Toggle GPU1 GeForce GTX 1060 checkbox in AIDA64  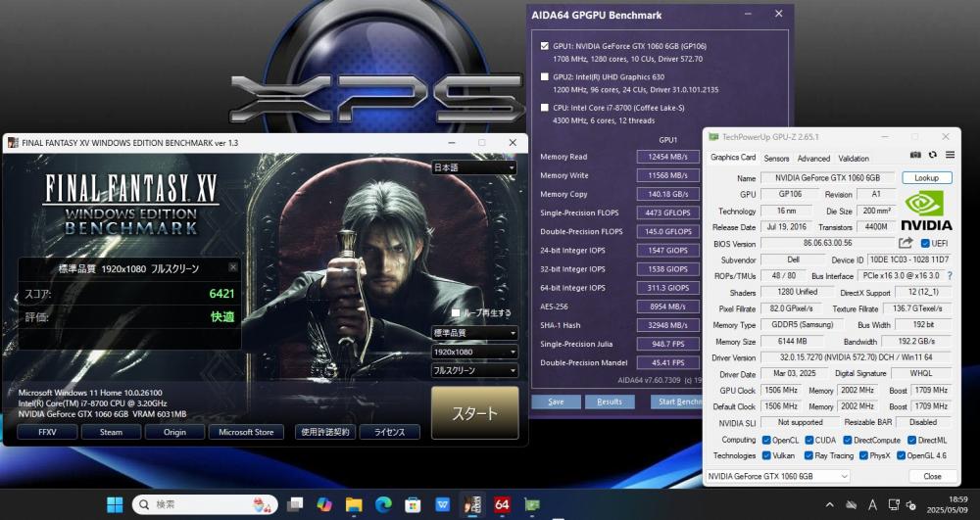point(544,46)
